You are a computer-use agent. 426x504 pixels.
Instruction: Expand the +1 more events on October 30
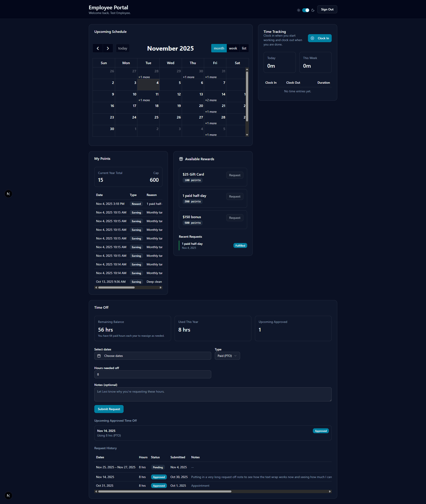pyautogui.click(x=189, y=77)
